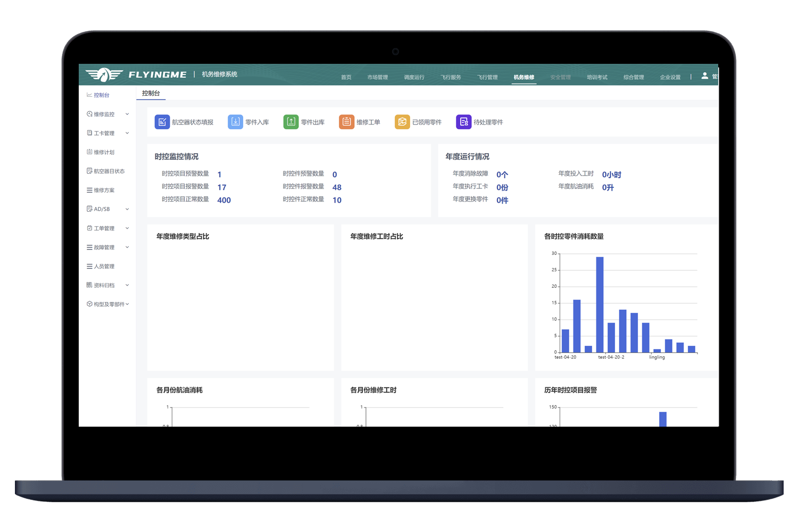Open 企业设置 in the top navigation
Screen dimensions: 798x532
coord(670,78)
